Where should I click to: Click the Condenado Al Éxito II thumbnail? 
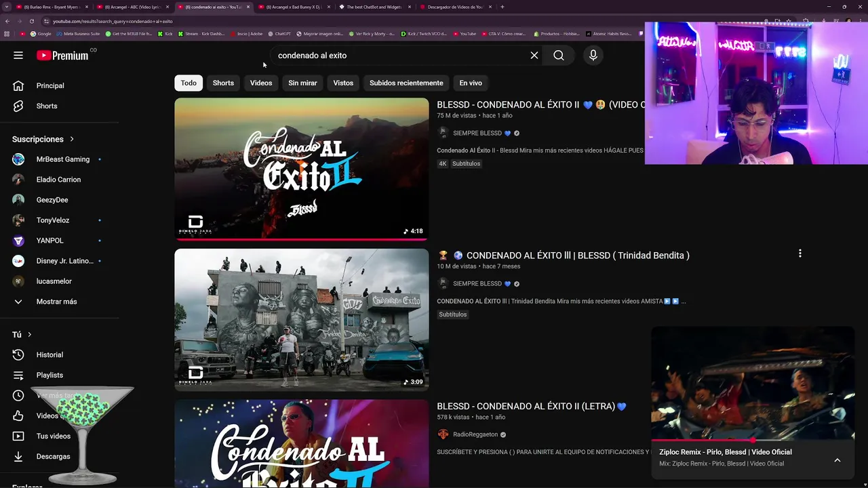(302, 169)
